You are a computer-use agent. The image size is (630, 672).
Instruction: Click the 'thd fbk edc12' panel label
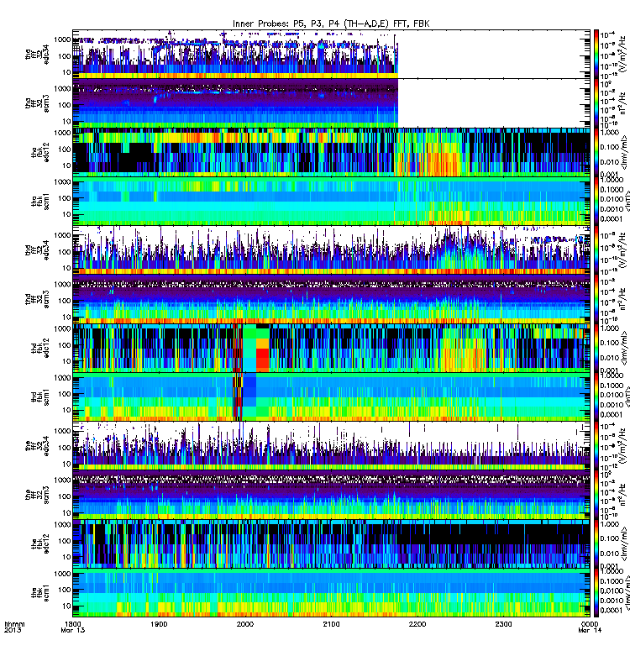tap(40, 348)
